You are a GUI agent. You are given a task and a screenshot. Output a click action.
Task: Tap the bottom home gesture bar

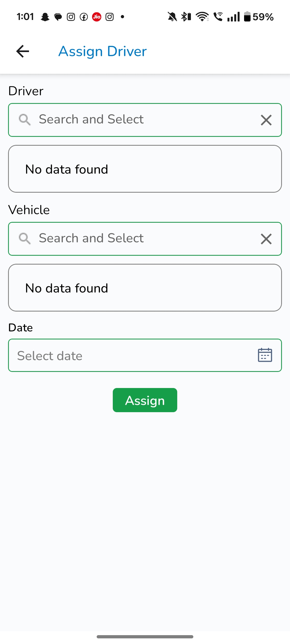[x=145, y=636]
